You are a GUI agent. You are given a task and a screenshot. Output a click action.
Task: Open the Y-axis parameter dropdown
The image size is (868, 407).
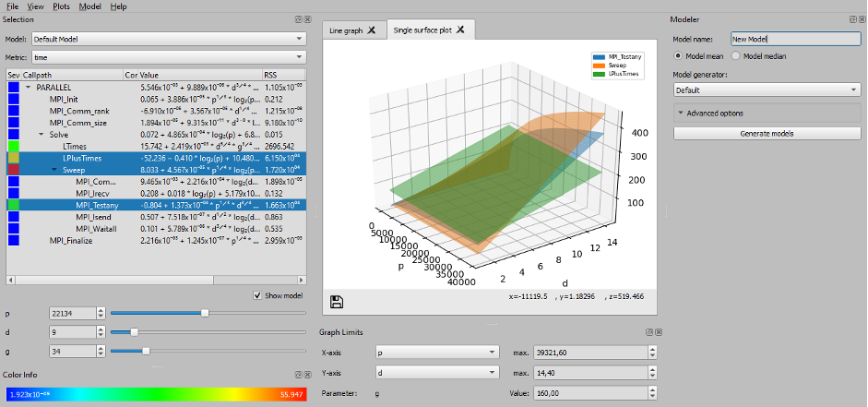(x=437, y=373)
